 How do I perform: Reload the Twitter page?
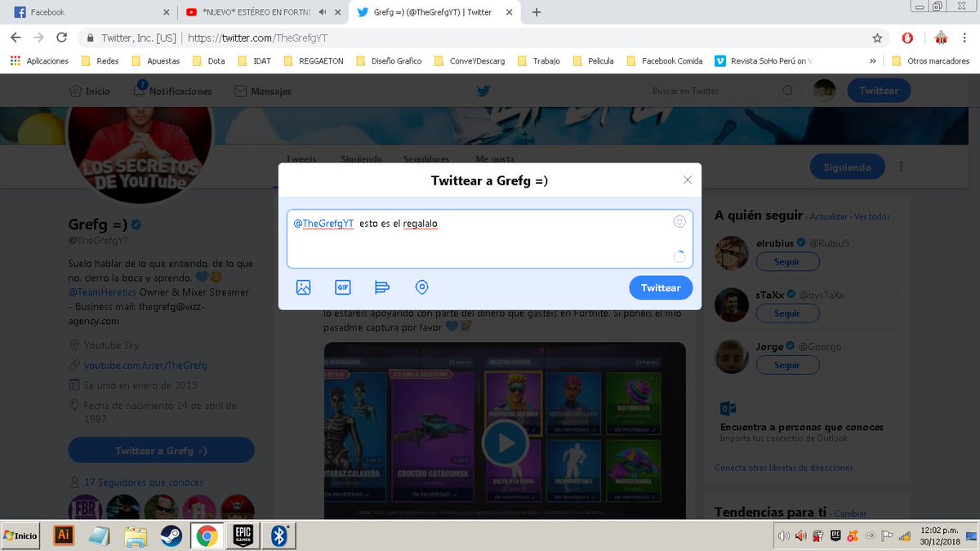click(x=61, y=38)
